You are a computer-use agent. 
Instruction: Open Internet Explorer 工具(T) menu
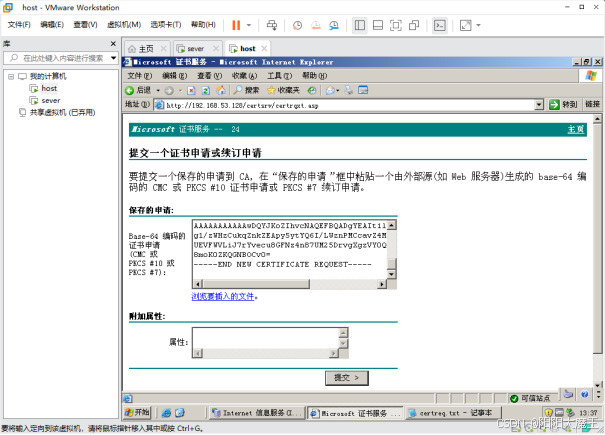280,76
